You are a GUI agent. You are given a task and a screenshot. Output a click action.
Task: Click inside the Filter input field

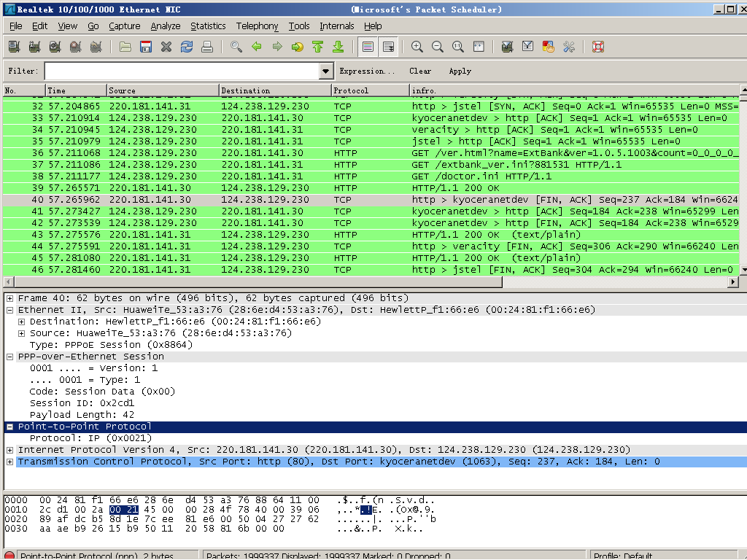click(x=182, y=71)
